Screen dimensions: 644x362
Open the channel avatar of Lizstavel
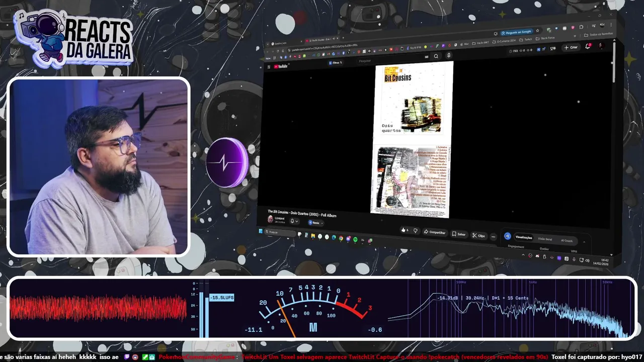coord(271,219)
